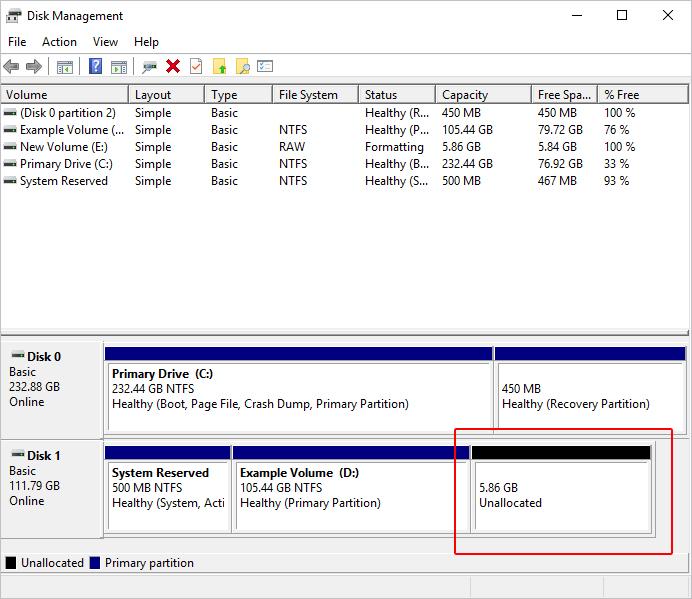The height and width of the screenshot is (599, 692).
Task: Sort by the Capacity column header
Action: point(484,94)
